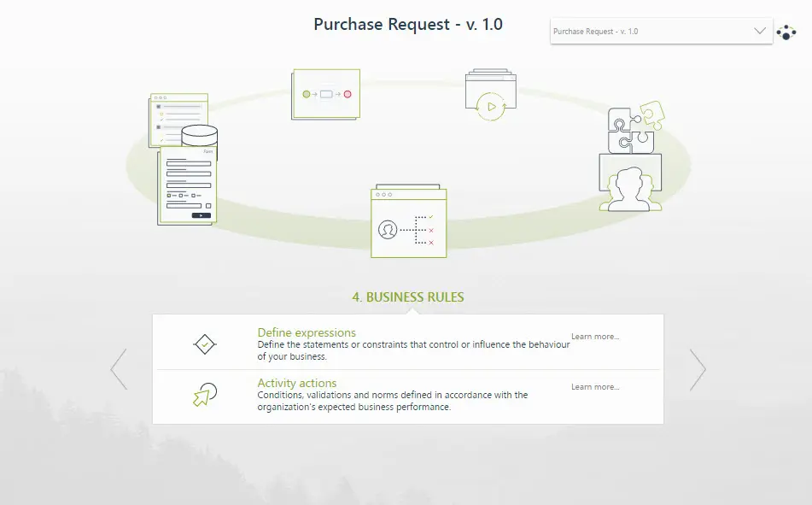Expand the Purchase Request - v. 1.0 dropdown
Screen dimensions: 812x505
662,31
